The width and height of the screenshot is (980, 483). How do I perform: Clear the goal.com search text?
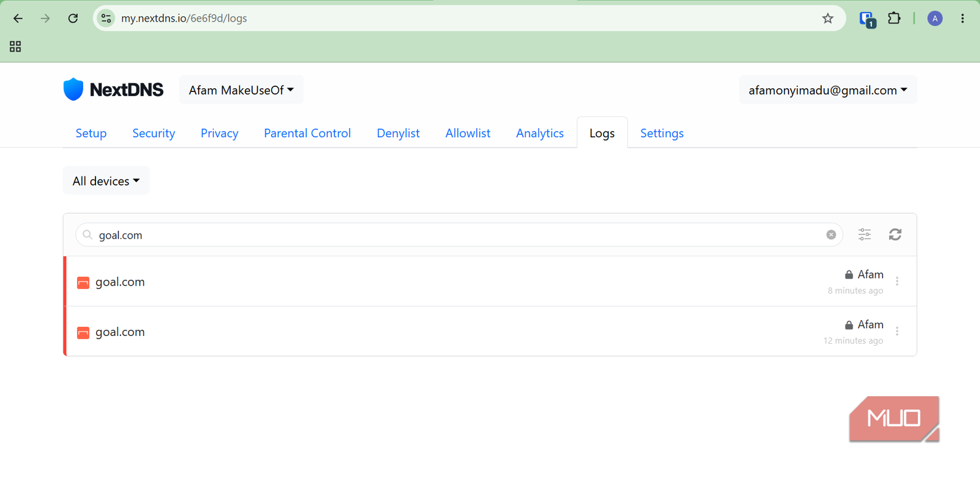pos(831,235)
